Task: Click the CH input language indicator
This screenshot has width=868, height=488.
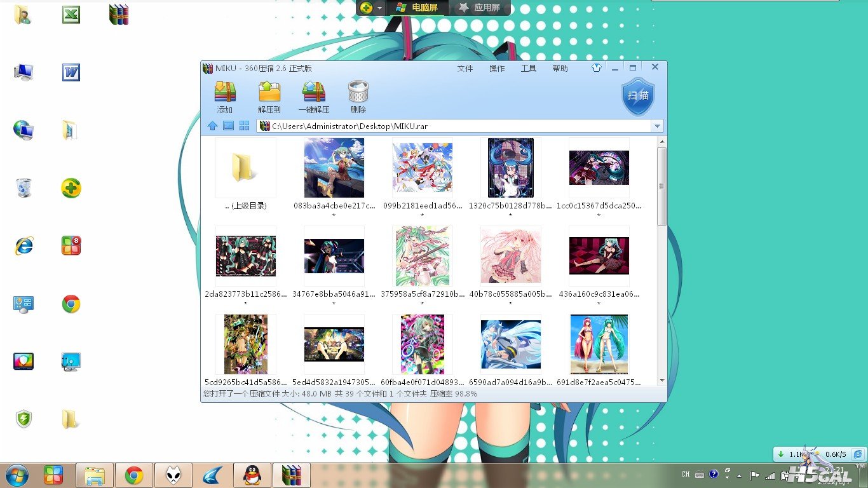Action: click(x=685, y=475)
